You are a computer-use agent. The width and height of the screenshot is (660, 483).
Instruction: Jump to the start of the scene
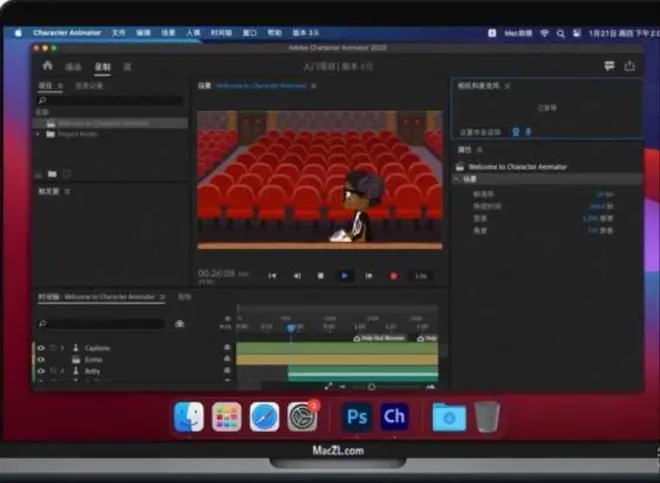click(x=272, y=275)
